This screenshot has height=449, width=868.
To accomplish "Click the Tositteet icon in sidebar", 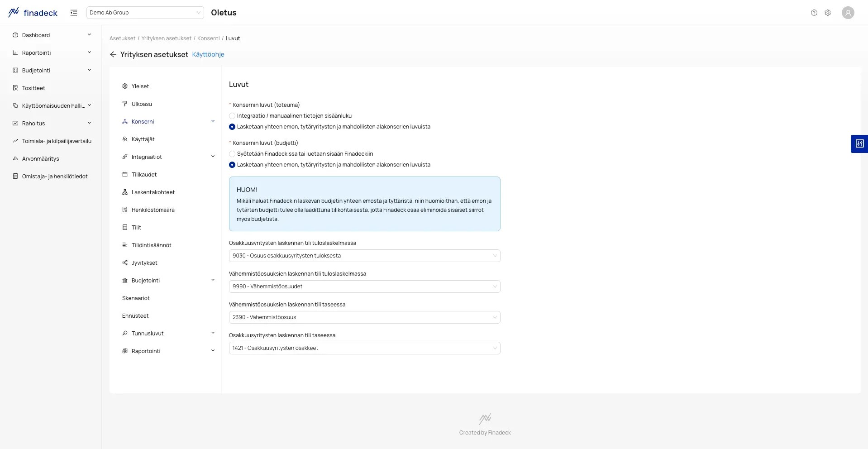I will click(x=15, y=88).
